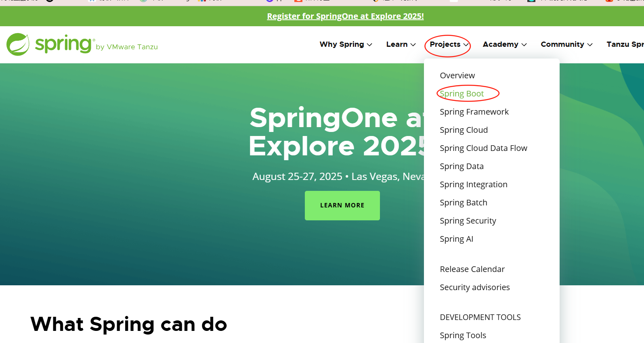
Task: Open Spring Cloud Data Flow project
Action: click(483, 148)
